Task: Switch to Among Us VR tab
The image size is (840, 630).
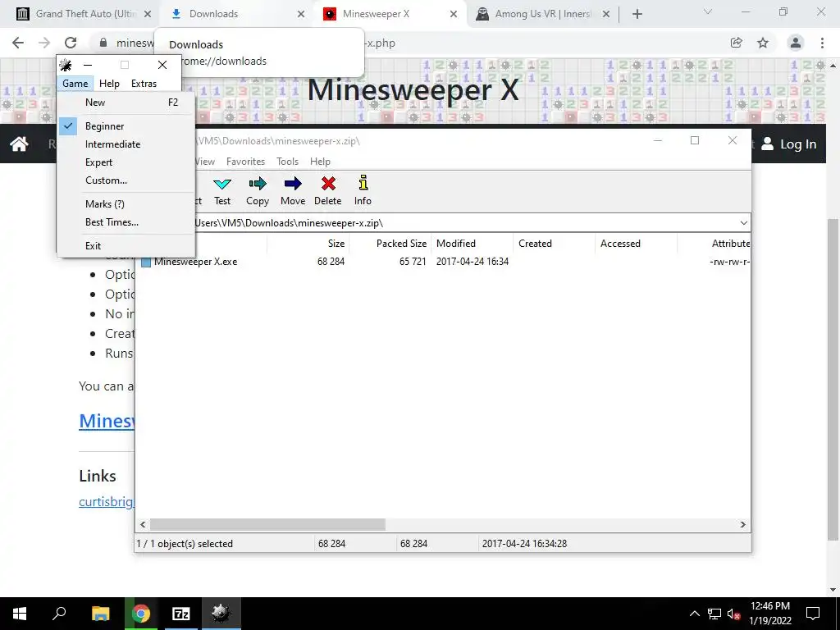Action: [x=543, y=14]
